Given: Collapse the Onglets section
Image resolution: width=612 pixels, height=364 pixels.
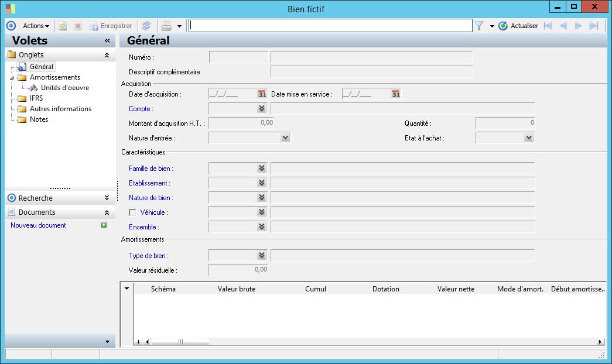Looking at the screenshot, I should point(107,56).
